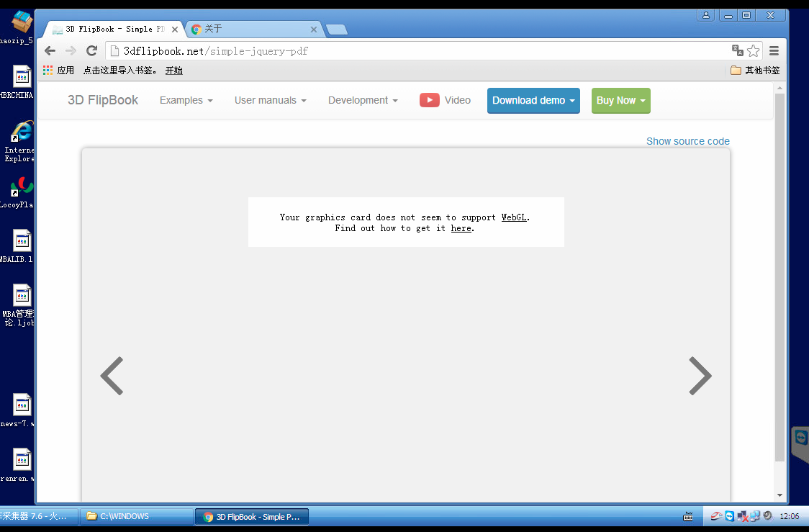Click the taskbar clock showing 12:06

tap(790, 516)
